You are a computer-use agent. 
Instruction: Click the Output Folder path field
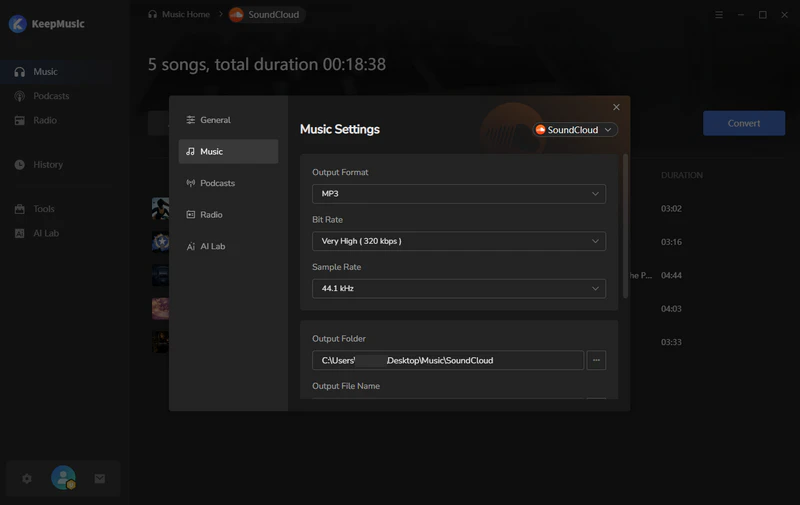[x=448, y=360]
